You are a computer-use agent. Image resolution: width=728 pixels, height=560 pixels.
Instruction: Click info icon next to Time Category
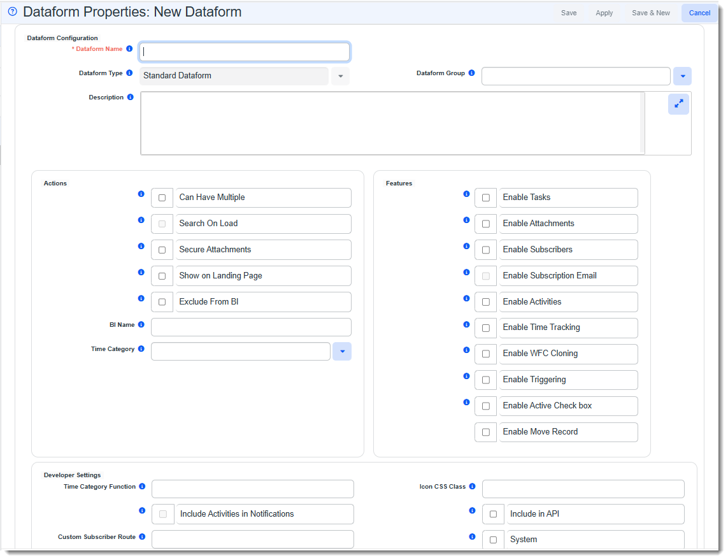(x=141, y=349)
